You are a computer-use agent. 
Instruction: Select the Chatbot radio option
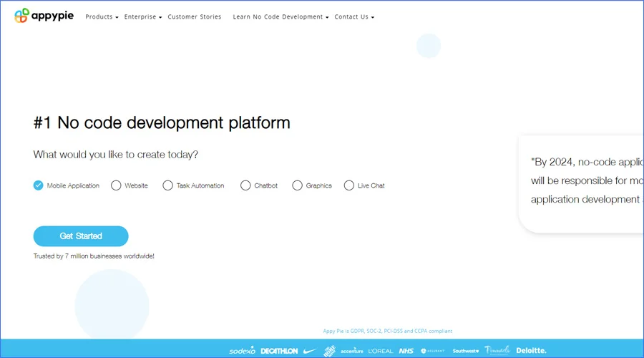tap(246, 185)
